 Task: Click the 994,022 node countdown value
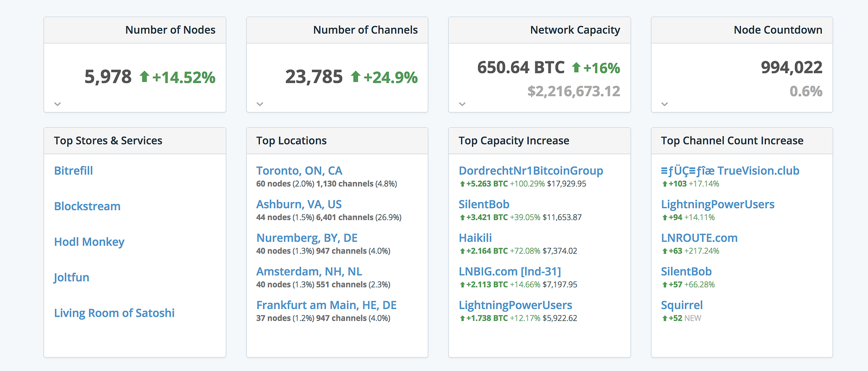point(791,67)
